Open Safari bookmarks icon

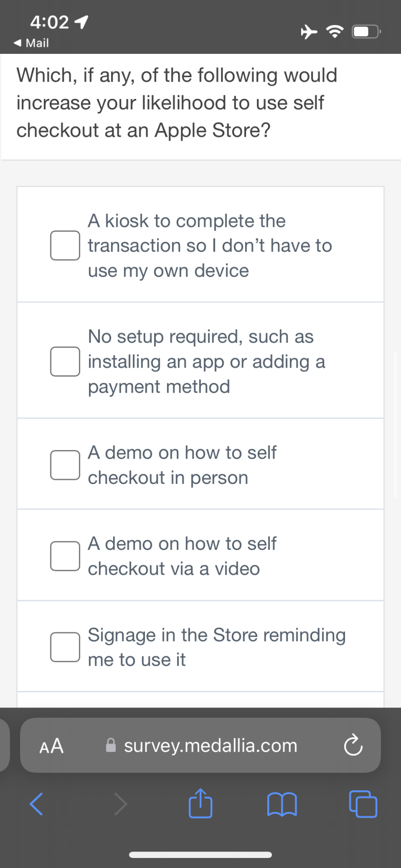click(x=282, y=804)
